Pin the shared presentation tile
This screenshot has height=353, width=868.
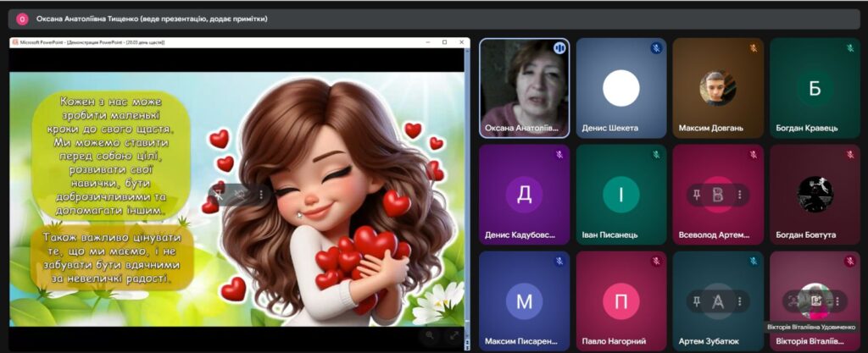tap(219, 194)
